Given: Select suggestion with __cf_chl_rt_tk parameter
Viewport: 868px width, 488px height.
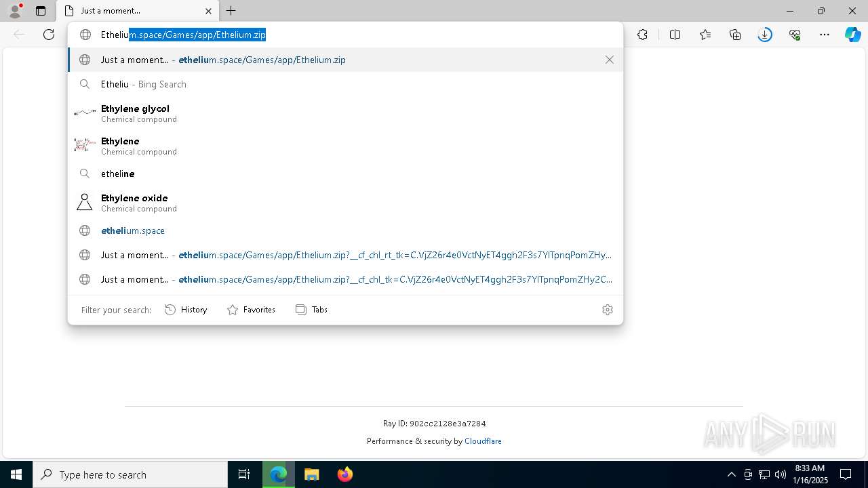Looking at the screenshot, I should click(345, 255).
